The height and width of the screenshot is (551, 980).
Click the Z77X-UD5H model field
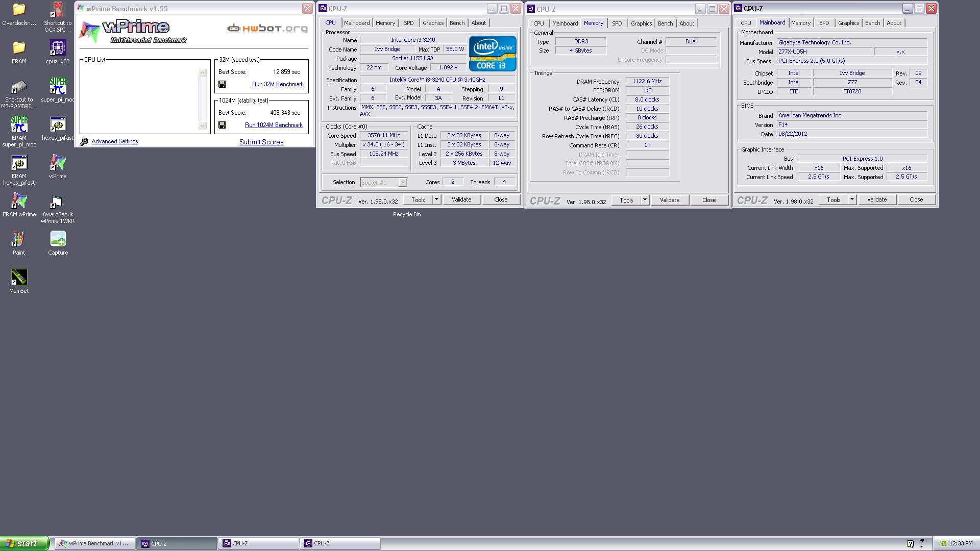[x=824, y=52]
